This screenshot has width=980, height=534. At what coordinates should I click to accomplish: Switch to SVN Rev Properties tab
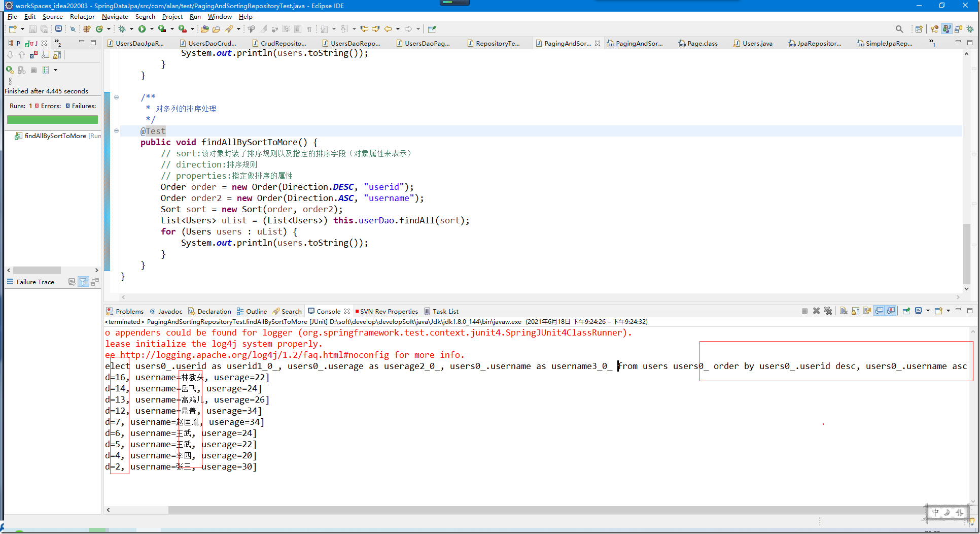387,311
